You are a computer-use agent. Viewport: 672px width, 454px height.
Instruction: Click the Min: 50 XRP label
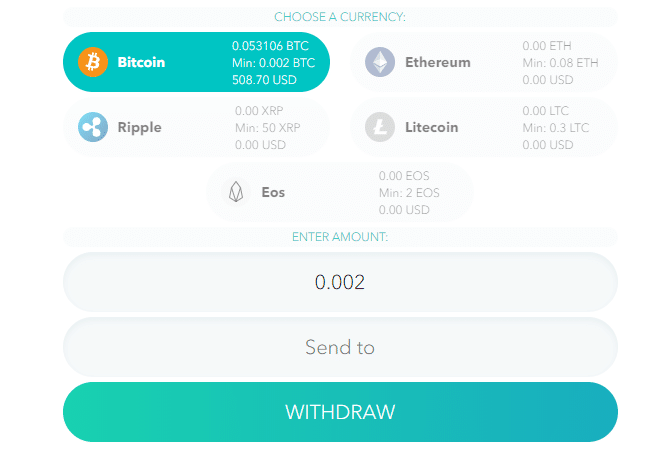coord(268,128)
